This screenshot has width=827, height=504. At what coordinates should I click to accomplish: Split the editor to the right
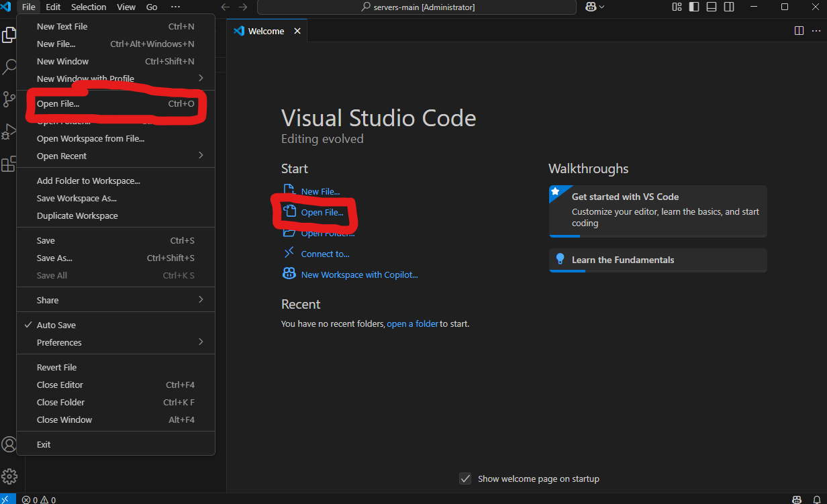click(799, 31)
